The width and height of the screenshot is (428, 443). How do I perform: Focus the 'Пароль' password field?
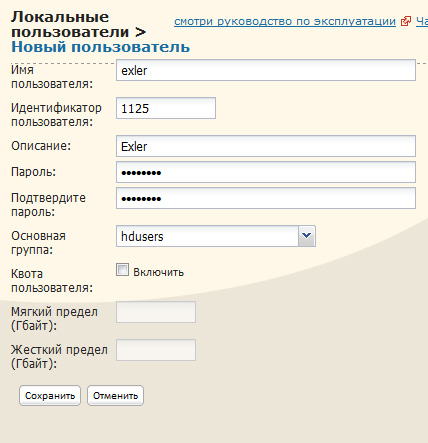tap(266, 172)
